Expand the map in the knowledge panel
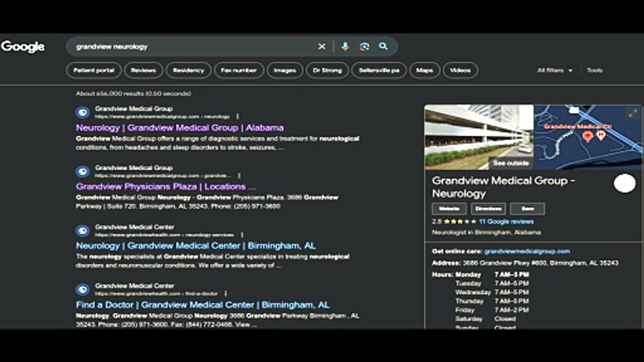Image resolution: width=644 pixels, height=362 pixels. 633,114
